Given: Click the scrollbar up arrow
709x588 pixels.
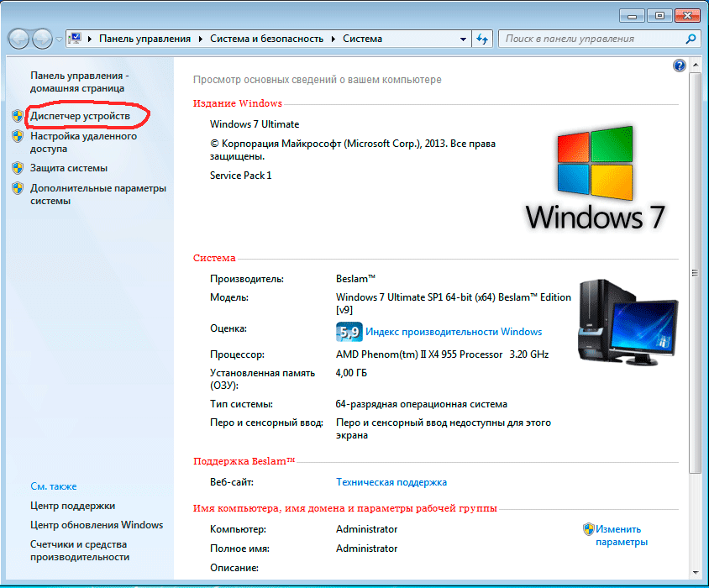Looking at the screenshot, I should click(x=696, y=66).
